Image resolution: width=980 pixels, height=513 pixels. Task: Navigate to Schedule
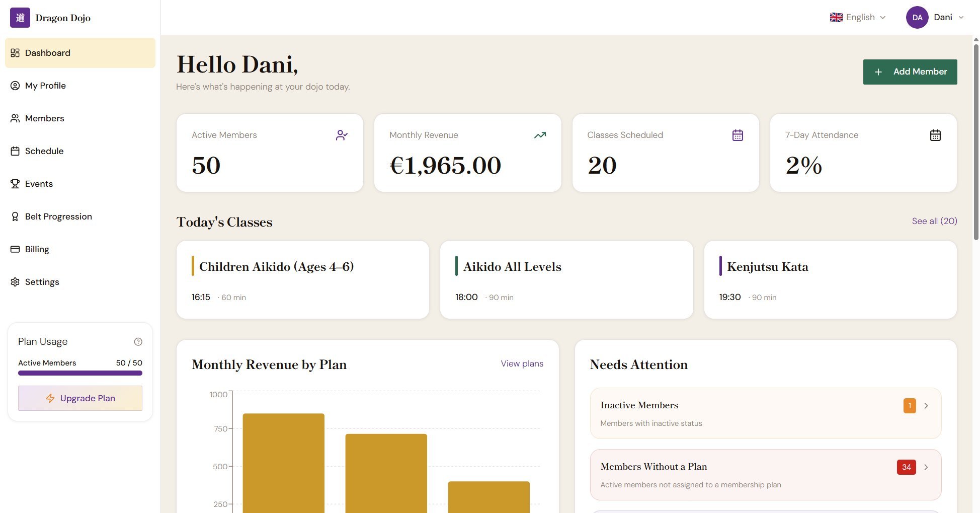pos(80,151)
